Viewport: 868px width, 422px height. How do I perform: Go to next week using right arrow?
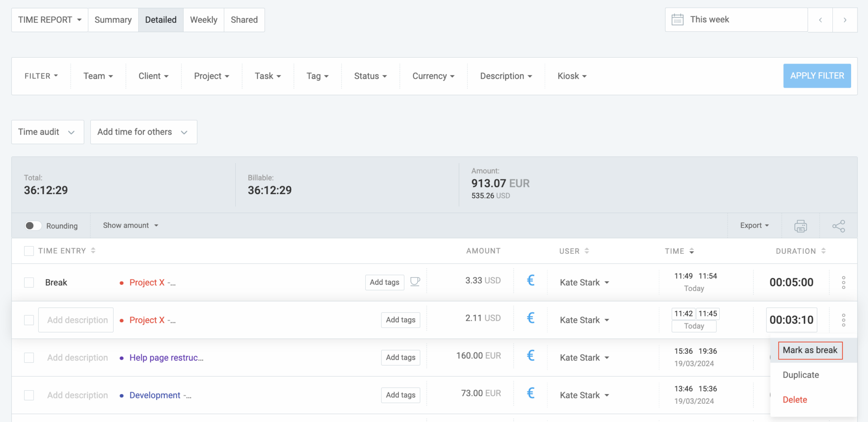[845, 20]
